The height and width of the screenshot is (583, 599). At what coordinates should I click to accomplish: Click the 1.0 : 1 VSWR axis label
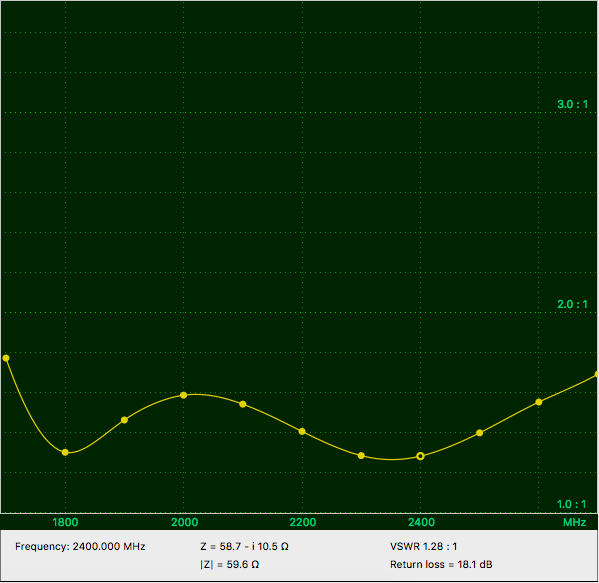point(571,504)
